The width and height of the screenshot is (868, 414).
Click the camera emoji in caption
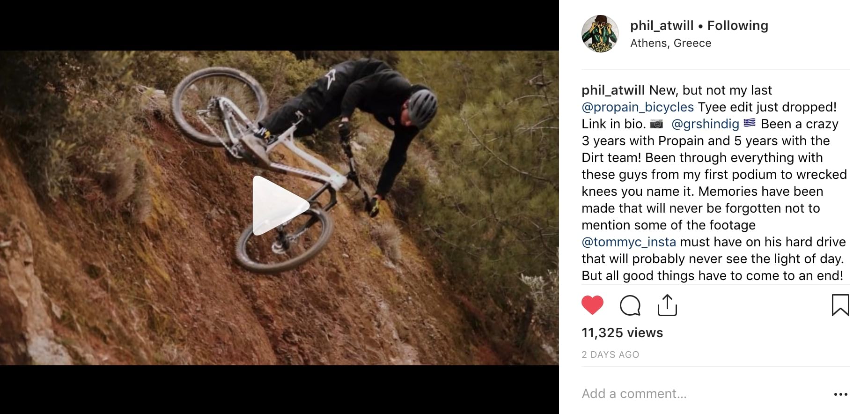click(x=657, y=124)
